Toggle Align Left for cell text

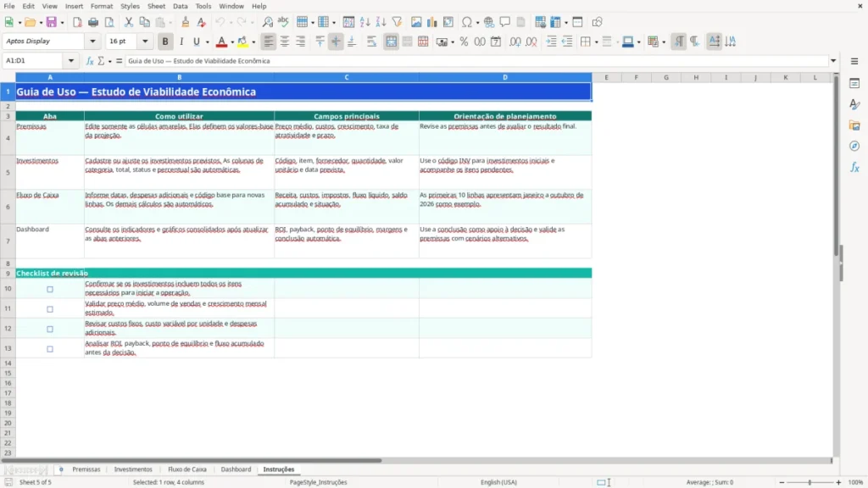point(269,42)
